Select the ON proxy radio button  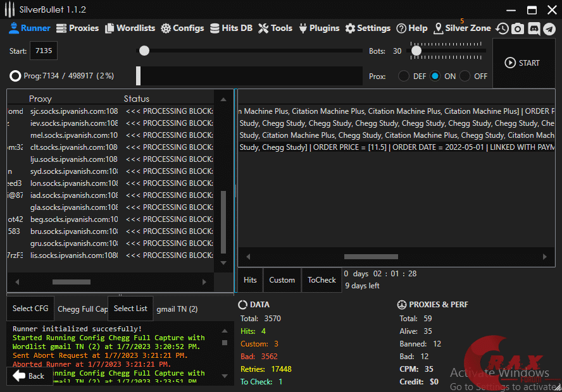(435, 76)
